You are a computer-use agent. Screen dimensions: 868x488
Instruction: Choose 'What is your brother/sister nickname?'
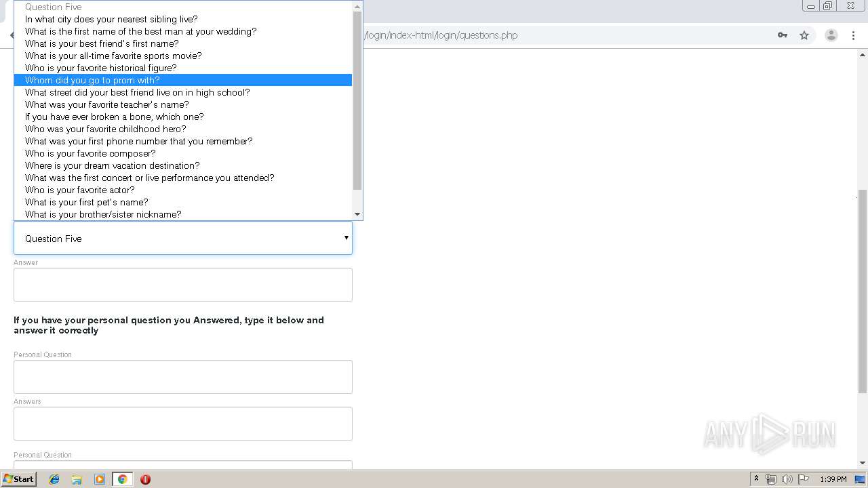pos(183,214)
